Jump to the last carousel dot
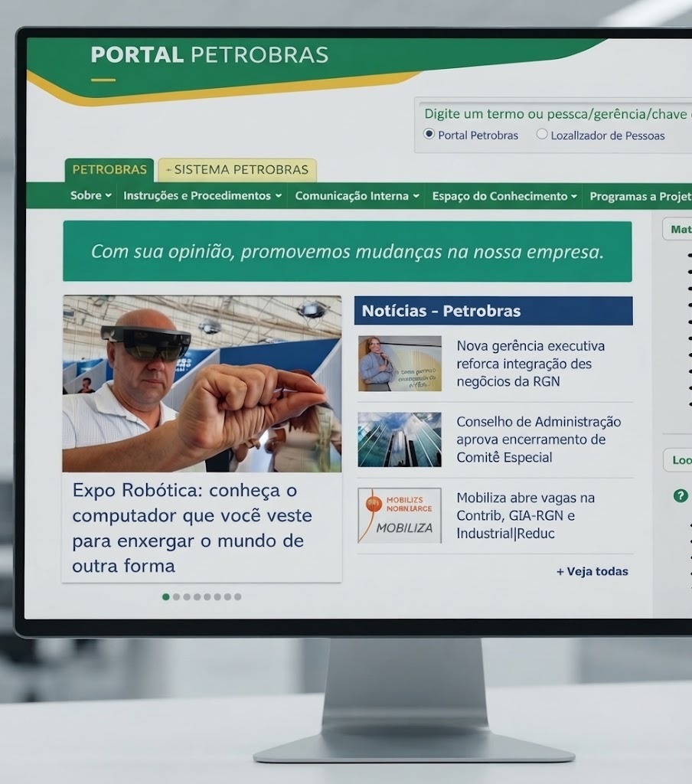 [x=237, y=596]
